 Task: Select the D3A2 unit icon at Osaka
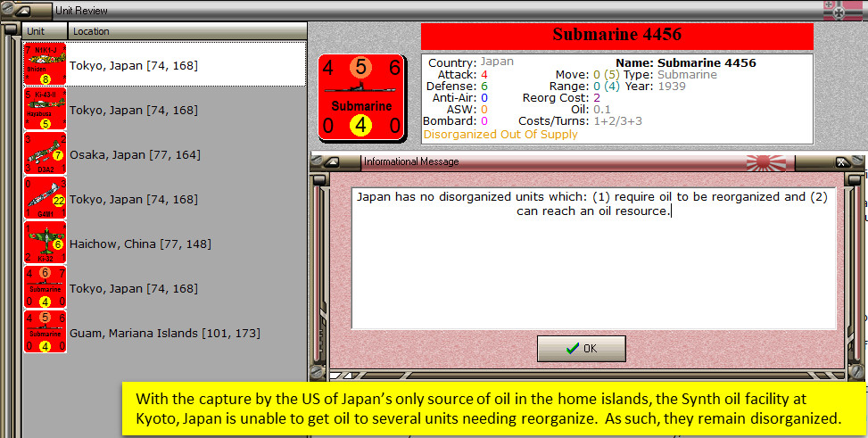[45, 153]
